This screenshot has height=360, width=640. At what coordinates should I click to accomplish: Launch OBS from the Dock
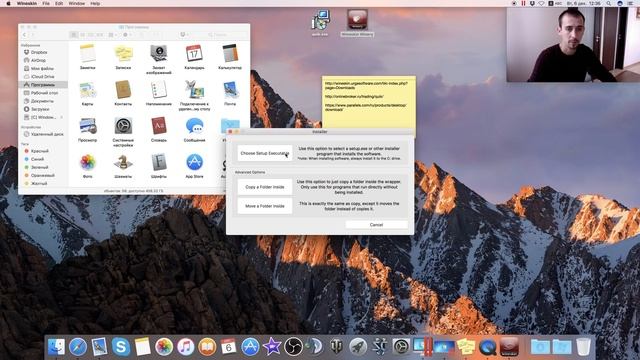293,347
